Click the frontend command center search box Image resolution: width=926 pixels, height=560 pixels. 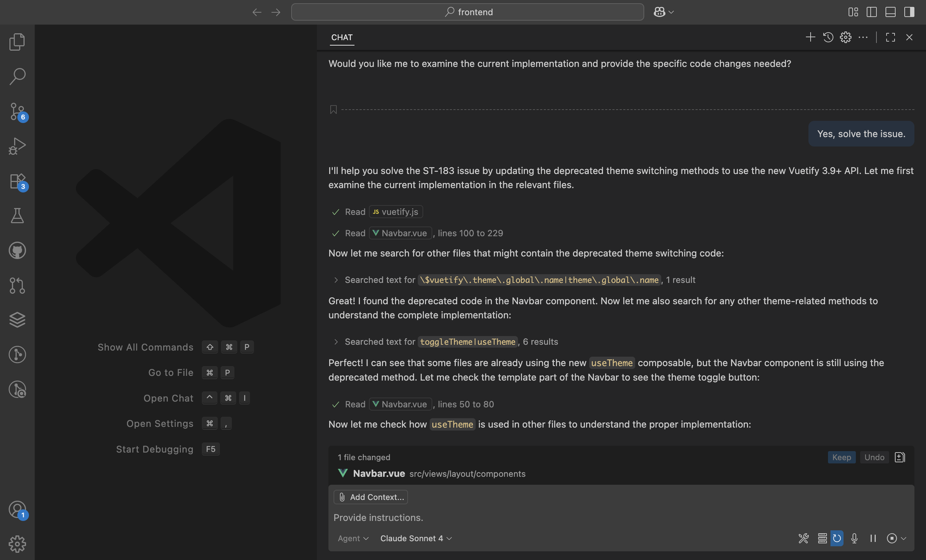(x=467, y=12)
